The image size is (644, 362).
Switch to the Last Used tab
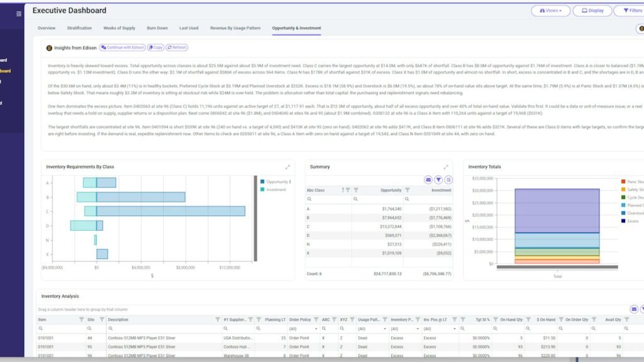click(189, 28)
